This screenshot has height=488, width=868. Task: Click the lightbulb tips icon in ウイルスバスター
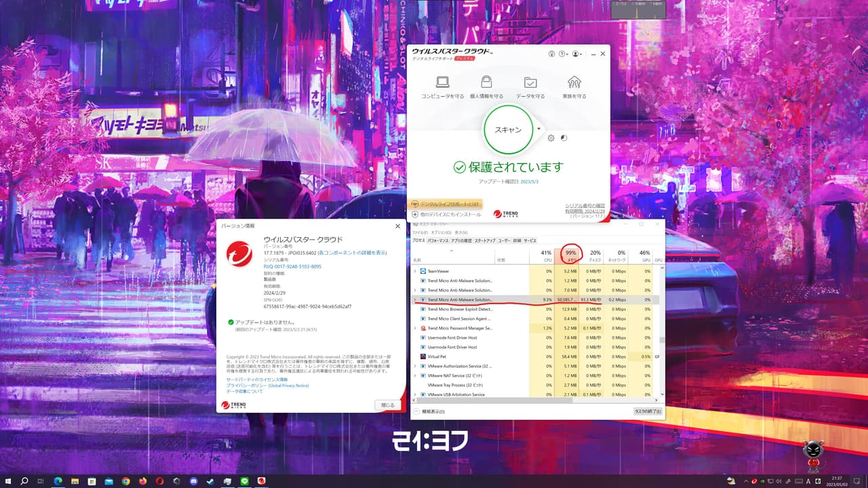[x=551, y=54]
